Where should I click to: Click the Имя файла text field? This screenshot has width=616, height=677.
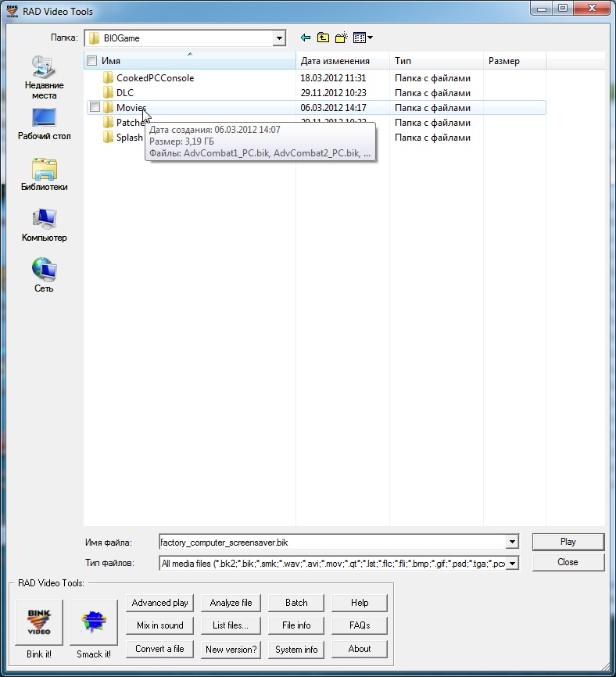(332, 543)
